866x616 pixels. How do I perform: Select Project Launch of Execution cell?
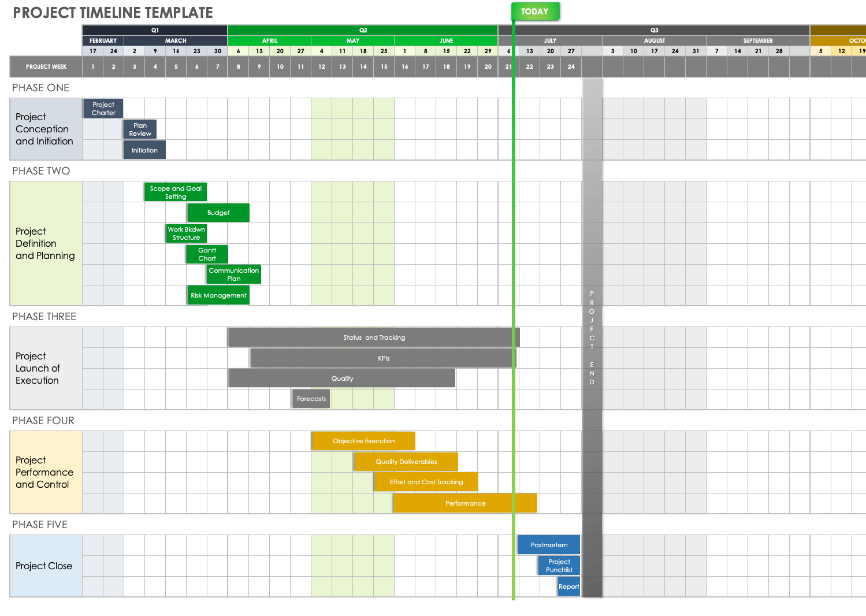(x=46, y=368)
